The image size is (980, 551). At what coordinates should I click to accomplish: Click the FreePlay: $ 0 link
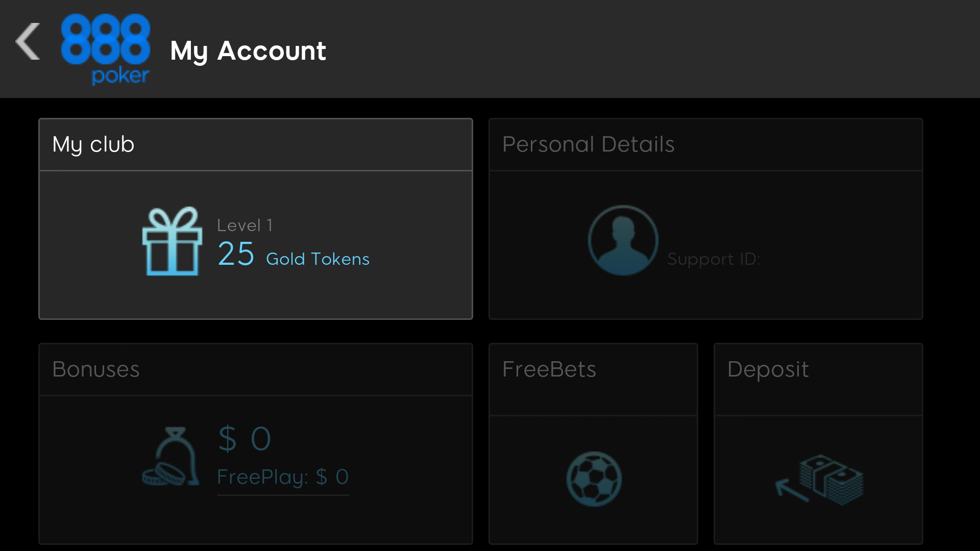click(282, 477)
